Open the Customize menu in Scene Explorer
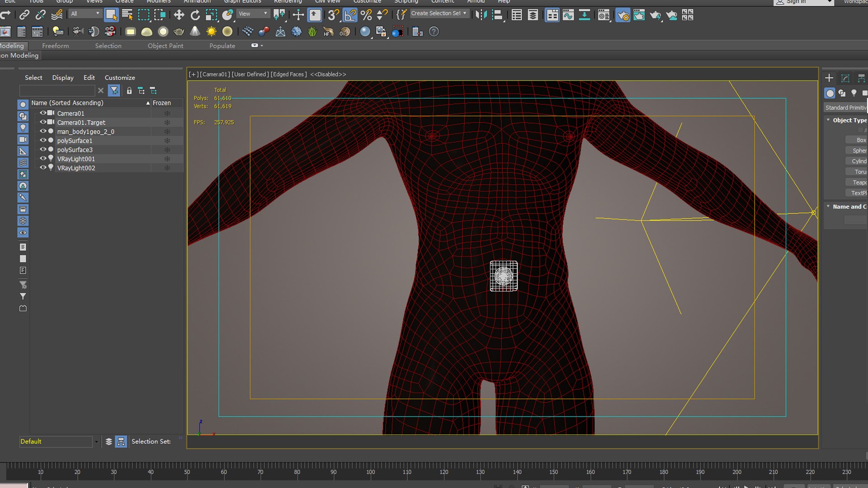Image resolution: width=868 pixels, height=488 pixels. 120,78
